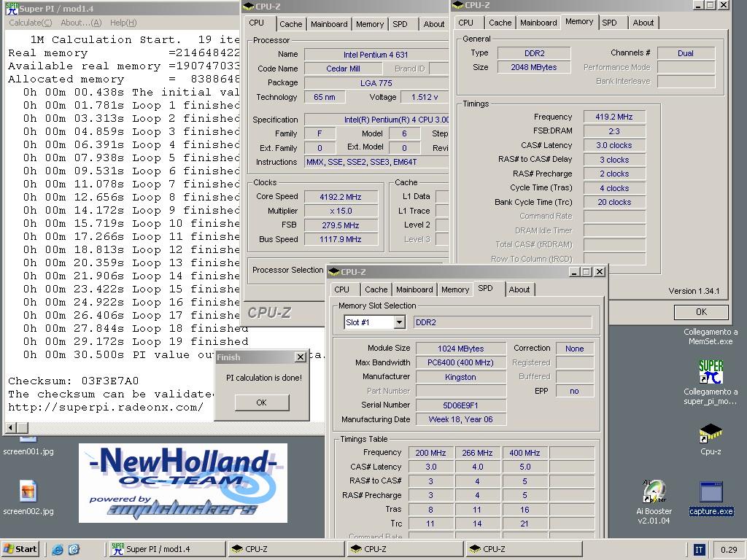This screenshot has height=560, width=747.
Task: Close the Finish dialog with X
Action: [301, 357]
